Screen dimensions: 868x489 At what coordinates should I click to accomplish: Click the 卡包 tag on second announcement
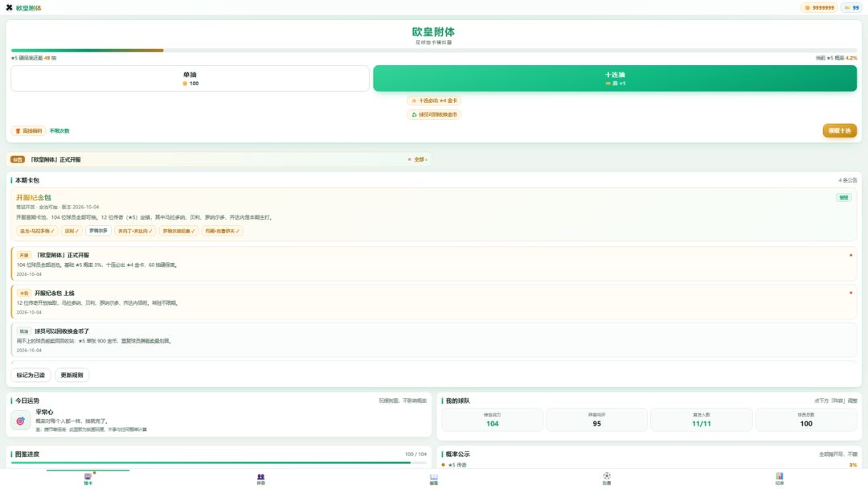tap(24, 294)
